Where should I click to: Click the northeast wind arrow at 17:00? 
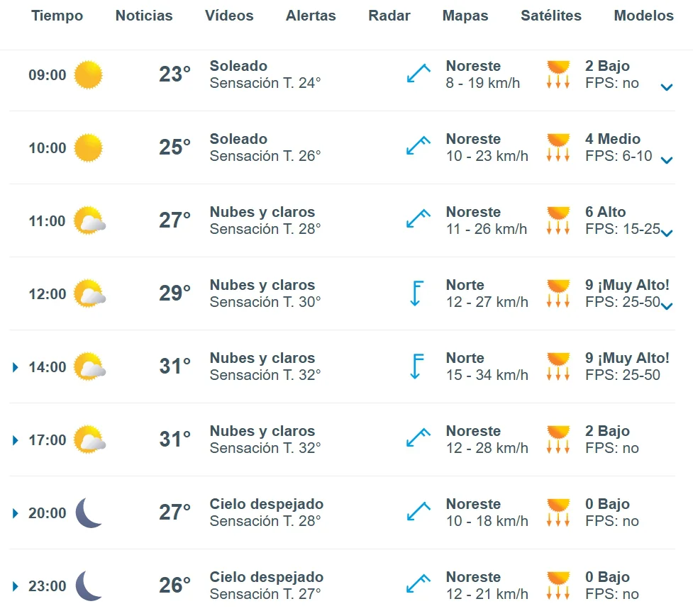pyautogui.click(x=418, y=437)
